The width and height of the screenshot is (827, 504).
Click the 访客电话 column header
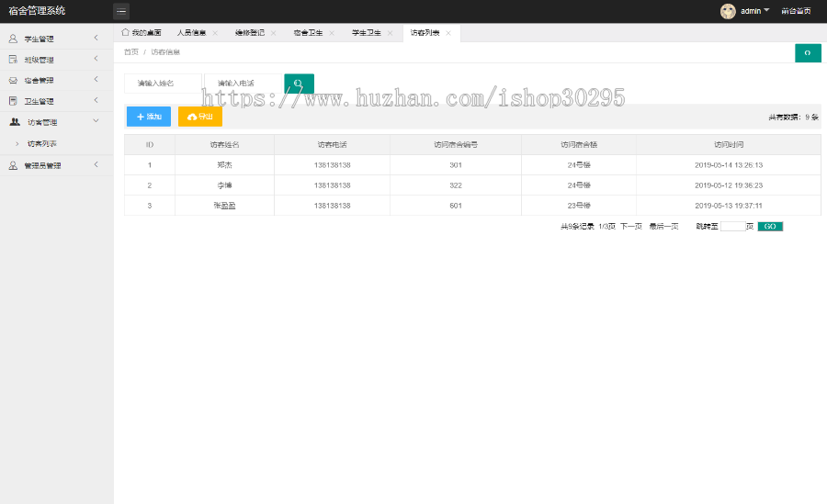coord(333,144)
